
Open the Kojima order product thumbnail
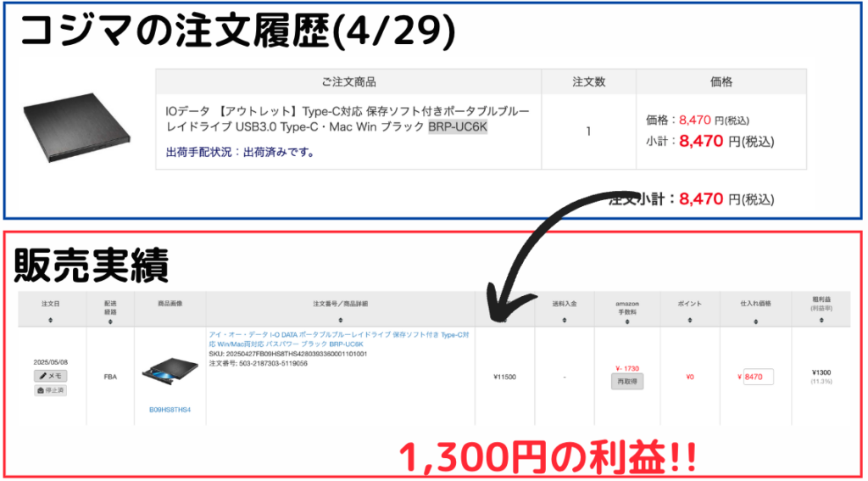76,128
